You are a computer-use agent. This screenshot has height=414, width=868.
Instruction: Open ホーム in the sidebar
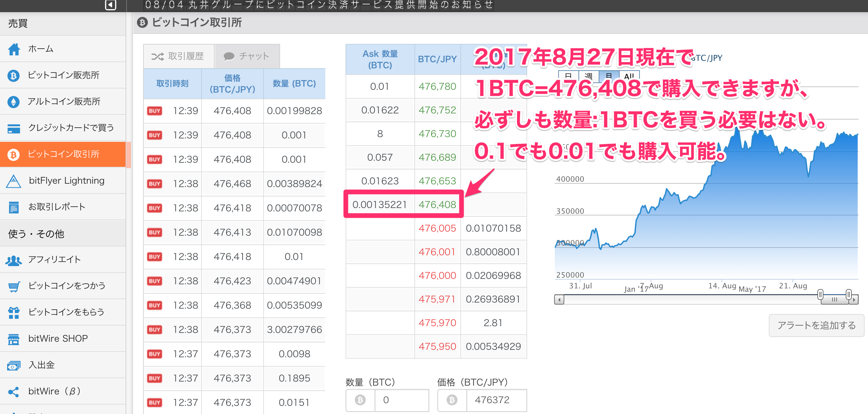(63, 49)
